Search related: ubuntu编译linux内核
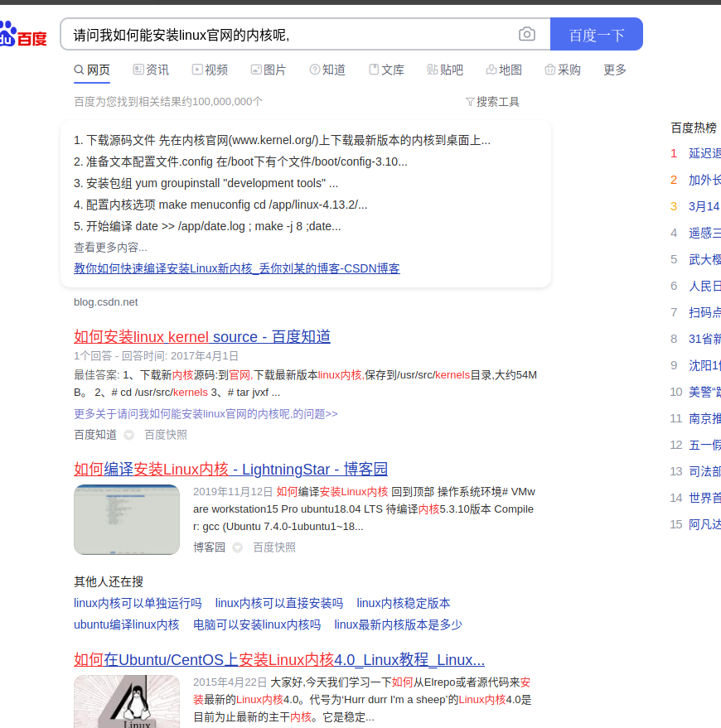Screen dimensions: 721x728 point(127,624)
